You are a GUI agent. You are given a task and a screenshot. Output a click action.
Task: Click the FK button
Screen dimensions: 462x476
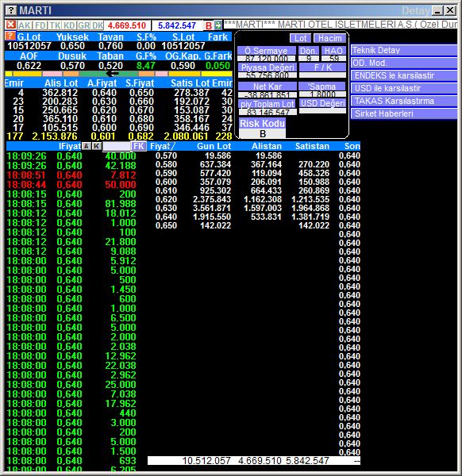[x=138, y=146]
